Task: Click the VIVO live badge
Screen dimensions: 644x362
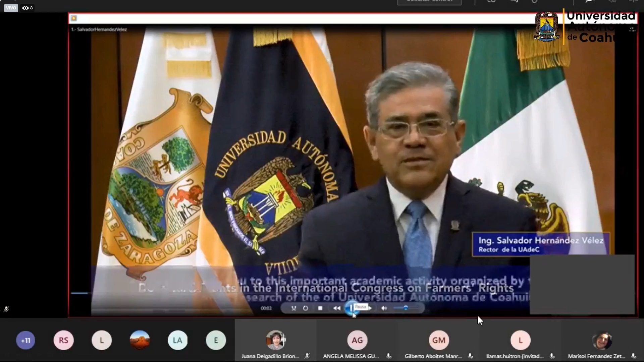Action: [x=11, y=8]
